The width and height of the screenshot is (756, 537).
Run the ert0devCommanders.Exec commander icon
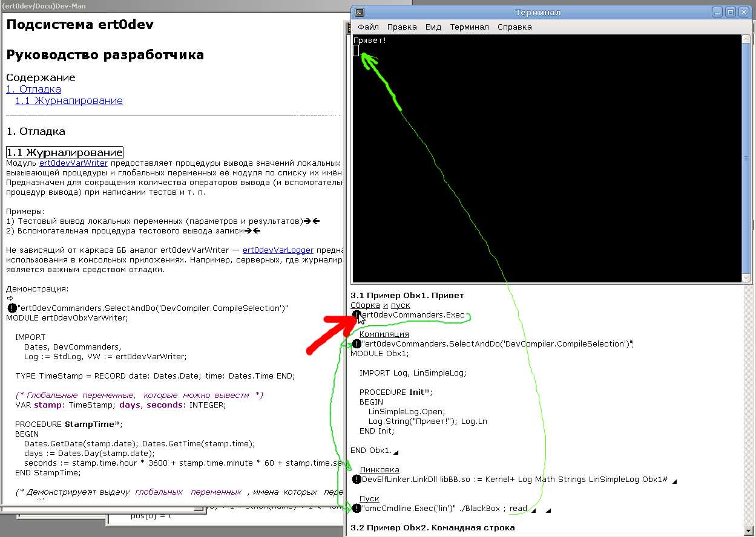(x=355, y=314)
